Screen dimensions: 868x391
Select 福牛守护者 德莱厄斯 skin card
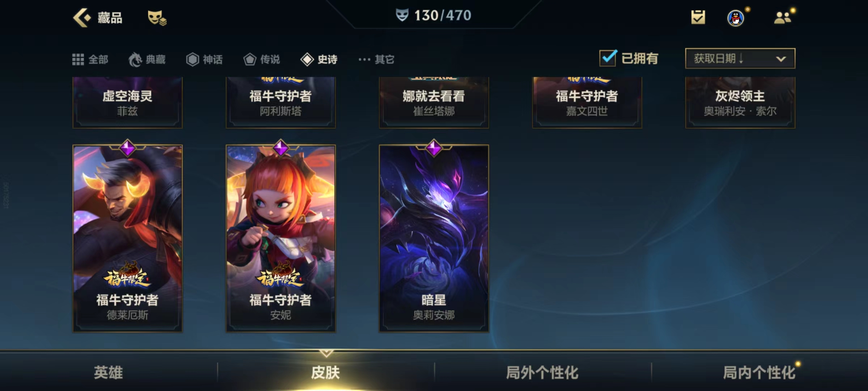128,238
